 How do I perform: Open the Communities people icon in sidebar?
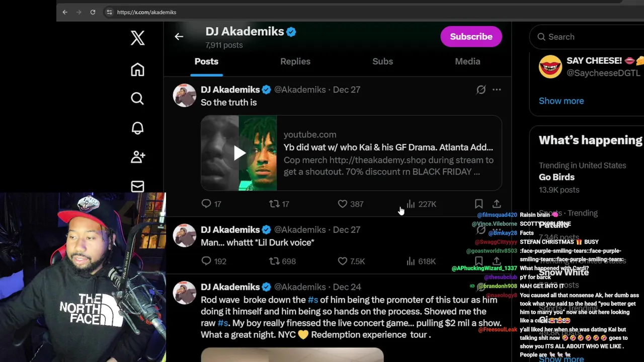point(137,157)
